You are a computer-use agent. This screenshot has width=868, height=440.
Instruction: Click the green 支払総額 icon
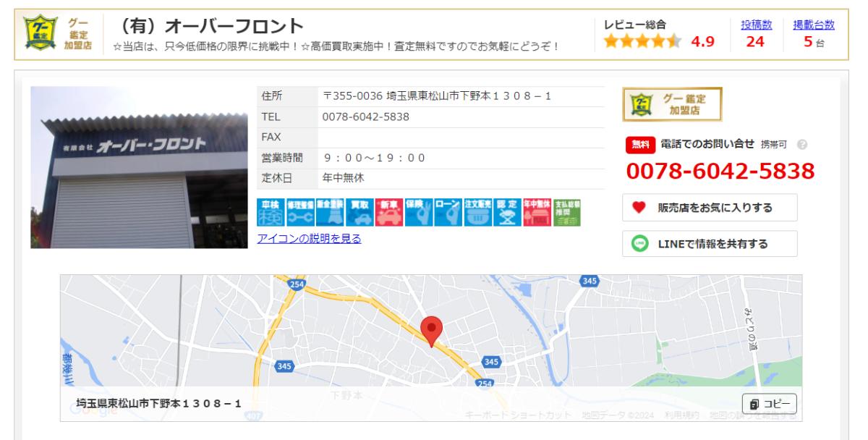(567, 212)
